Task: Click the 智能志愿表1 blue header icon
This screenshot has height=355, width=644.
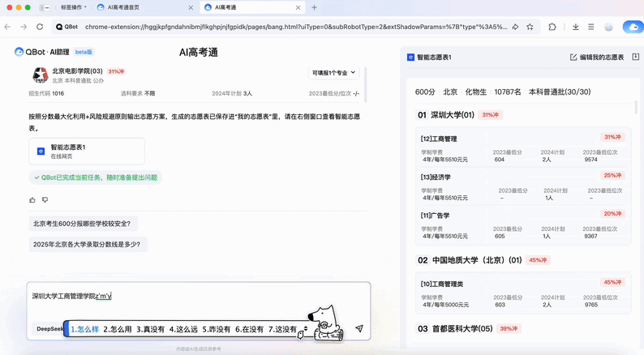Action: (x=410, y=57)
